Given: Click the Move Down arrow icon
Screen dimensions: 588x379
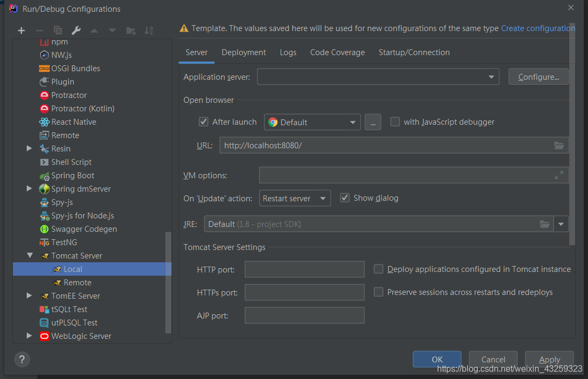Looking at the screenshot, I should point(112,31).
